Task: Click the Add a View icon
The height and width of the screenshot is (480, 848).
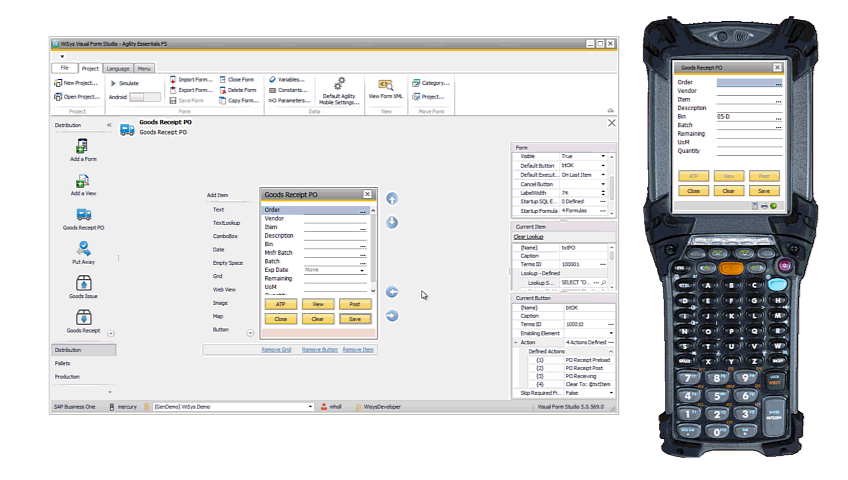Action: coord(83,181)
